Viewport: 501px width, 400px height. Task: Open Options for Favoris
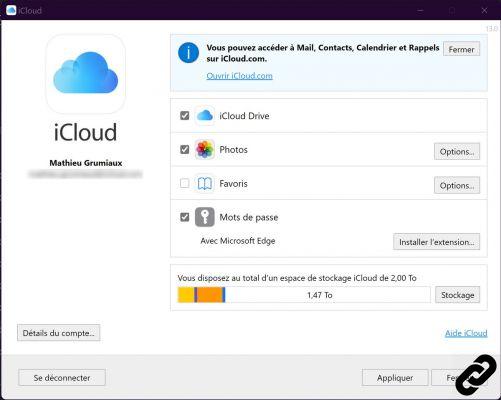coord(457,185)
